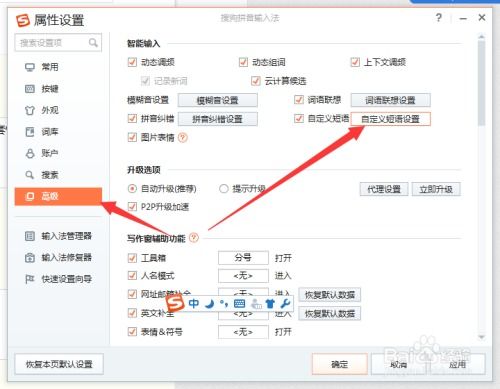Toggle the 中 Chinese/English mode icon

pos(194,303)
